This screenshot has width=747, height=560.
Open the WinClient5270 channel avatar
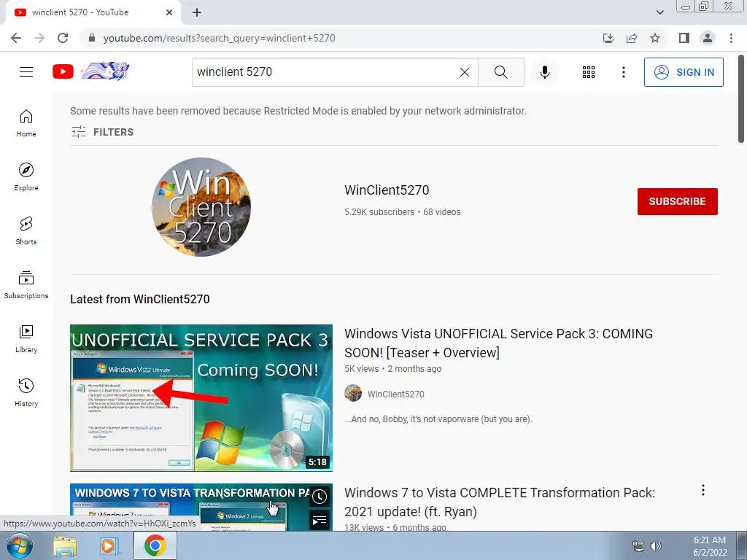201,207
